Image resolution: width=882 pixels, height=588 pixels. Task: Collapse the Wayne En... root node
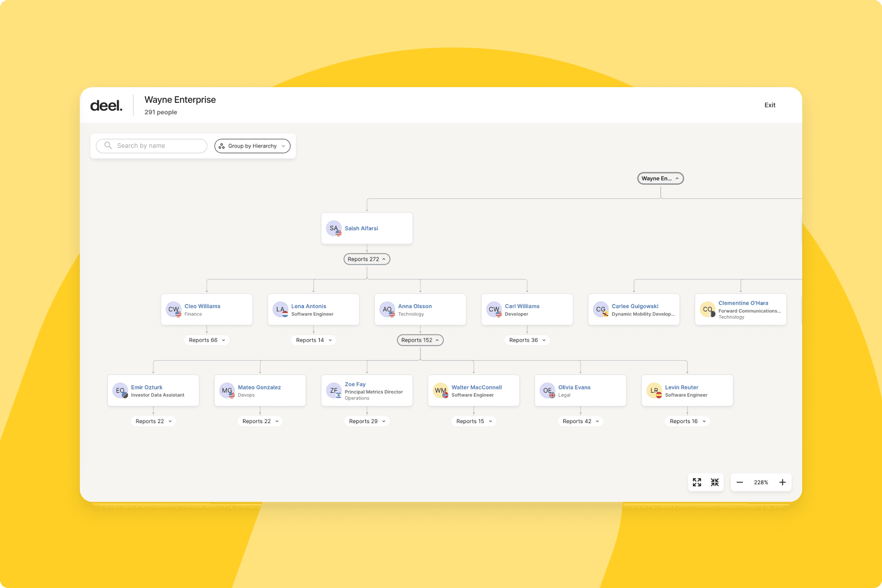660,178
